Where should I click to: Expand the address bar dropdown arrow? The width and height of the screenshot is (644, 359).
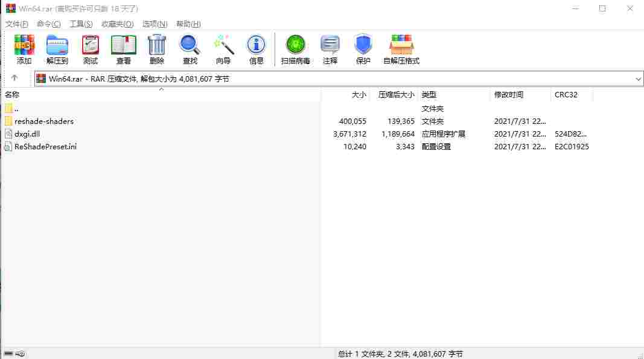pos(638,79)
